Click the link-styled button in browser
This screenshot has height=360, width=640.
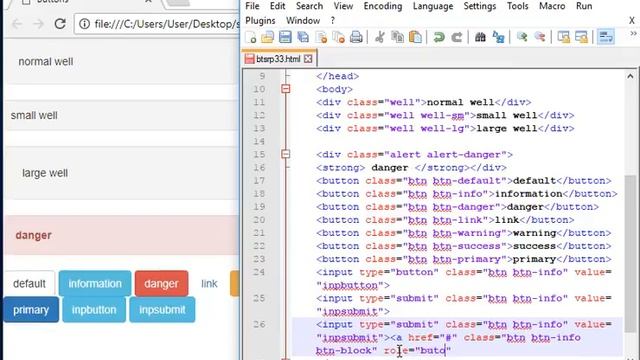point(209,284)
